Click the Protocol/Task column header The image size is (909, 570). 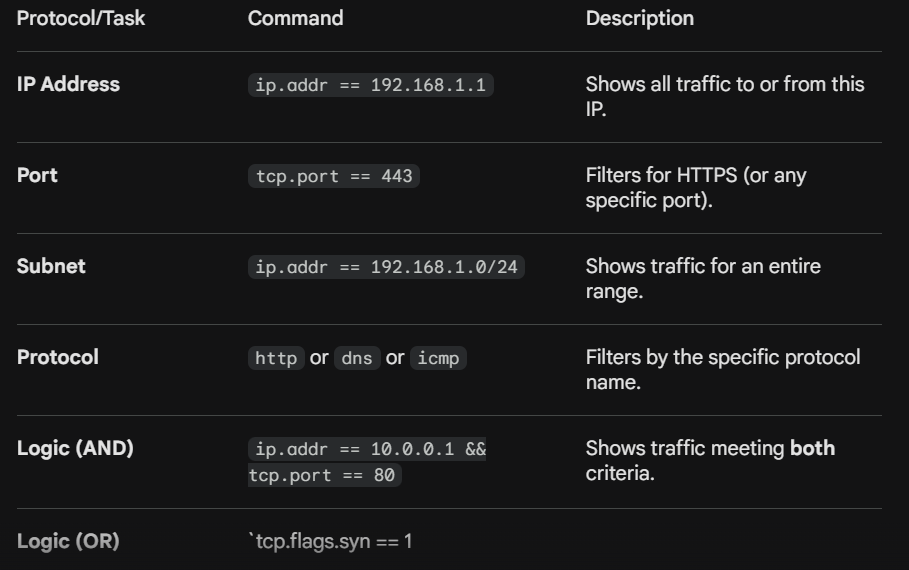pos(81,19)
